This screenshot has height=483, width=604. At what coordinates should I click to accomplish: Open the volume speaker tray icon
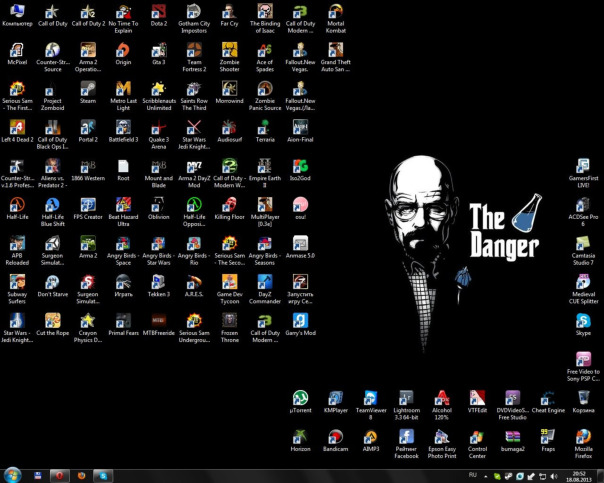554,476
